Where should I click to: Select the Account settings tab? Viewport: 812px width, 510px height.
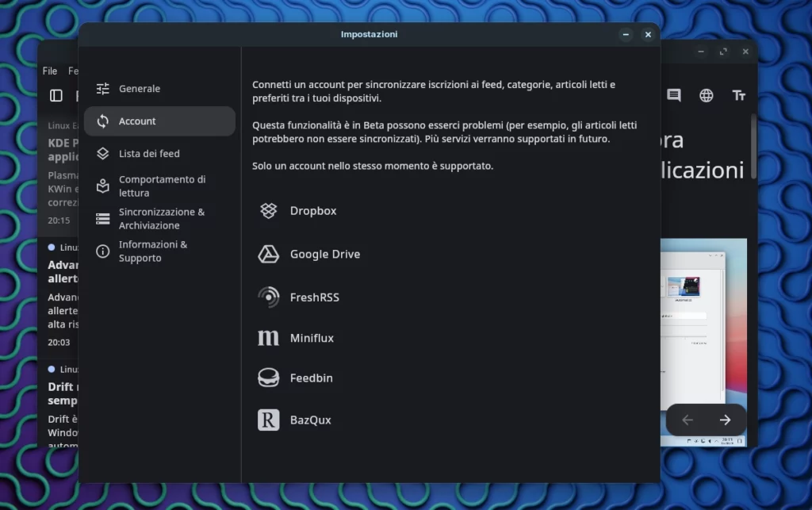coord(159,121)
